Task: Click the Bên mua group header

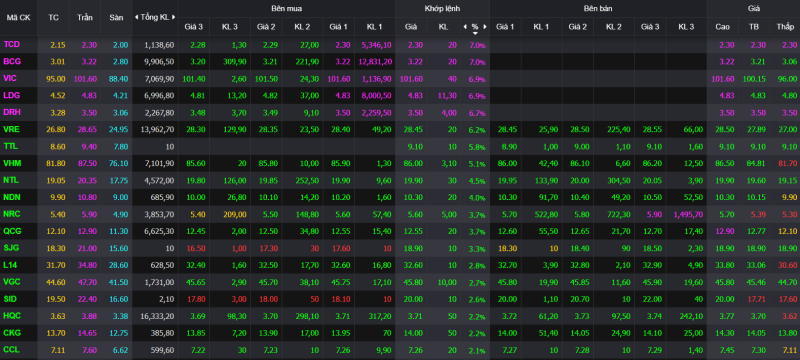Action: [286, 9]
